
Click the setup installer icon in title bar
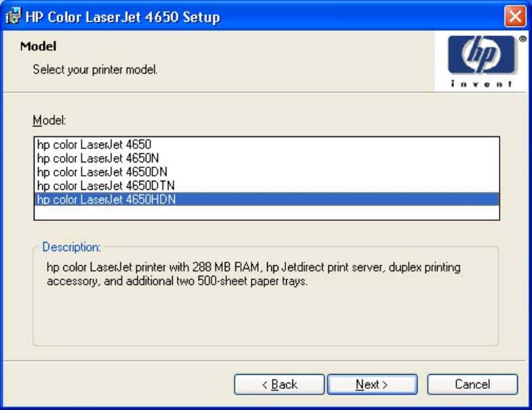click(13, 16)
